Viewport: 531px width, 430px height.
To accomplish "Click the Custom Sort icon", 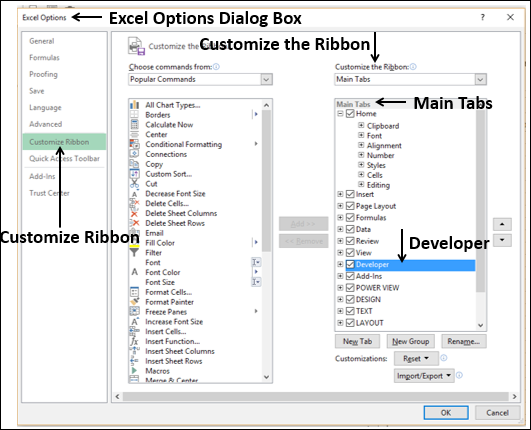I will (134, 174).
